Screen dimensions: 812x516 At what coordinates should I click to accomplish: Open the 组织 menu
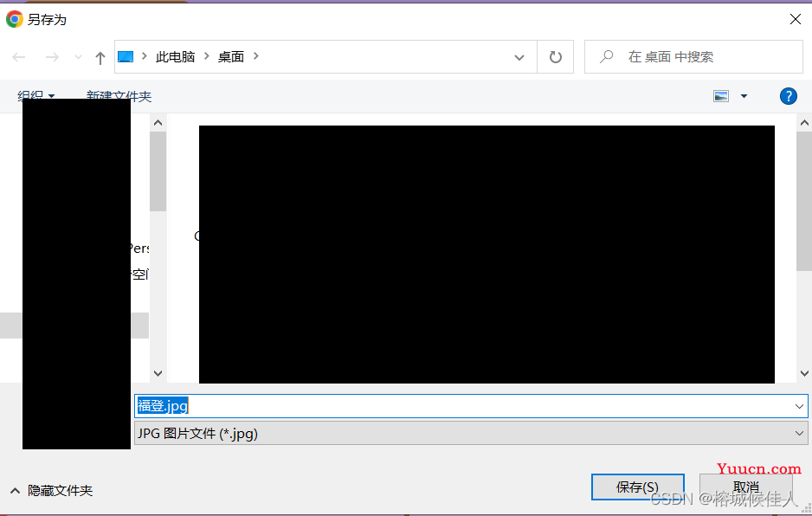(35, 96)
